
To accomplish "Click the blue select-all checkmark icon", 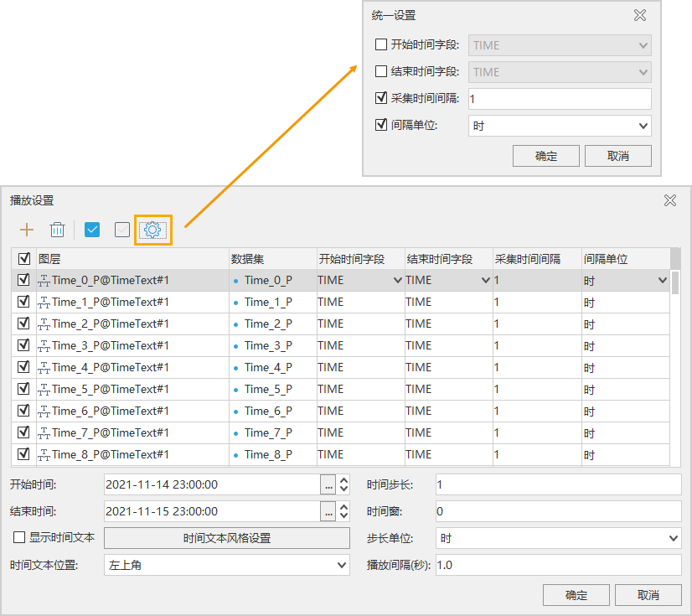I will [x=92, y=230].
